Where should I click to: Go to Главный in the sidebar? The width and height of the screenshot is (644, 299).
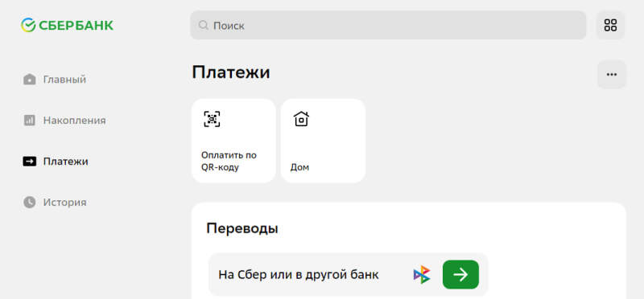point(64,79)
